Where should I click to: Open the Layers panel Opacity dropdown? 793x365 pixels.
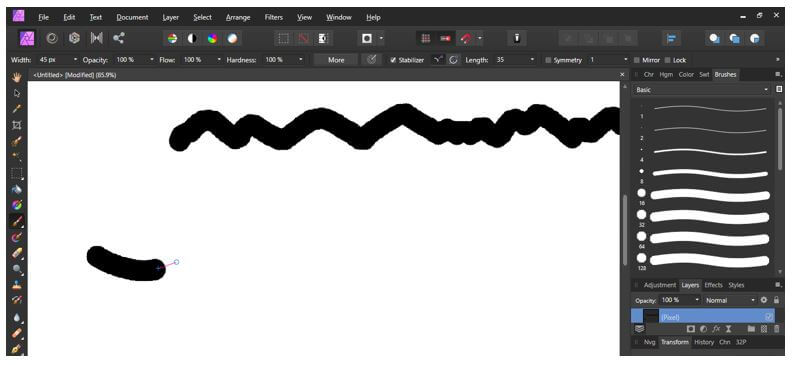point(697,300)
